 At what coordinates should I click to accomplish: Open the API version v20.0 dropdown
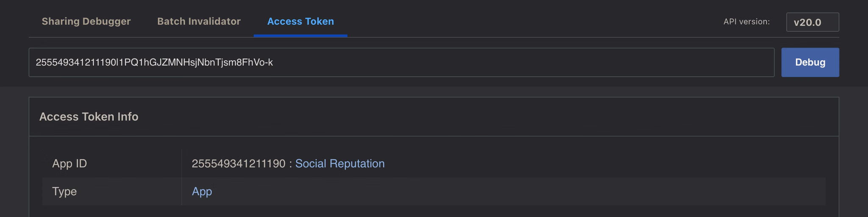click(812, 22)
